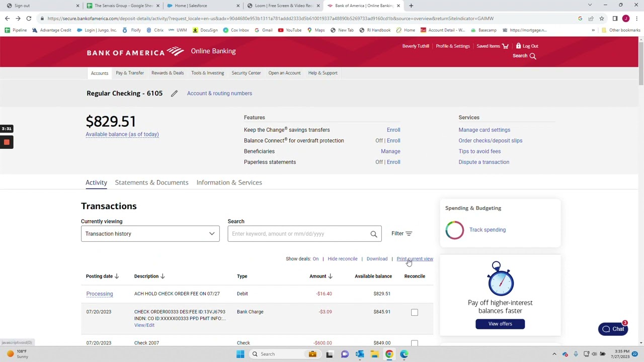Open Outlook from the taskbar
The image size is (644, 362).
coord(360,354)
